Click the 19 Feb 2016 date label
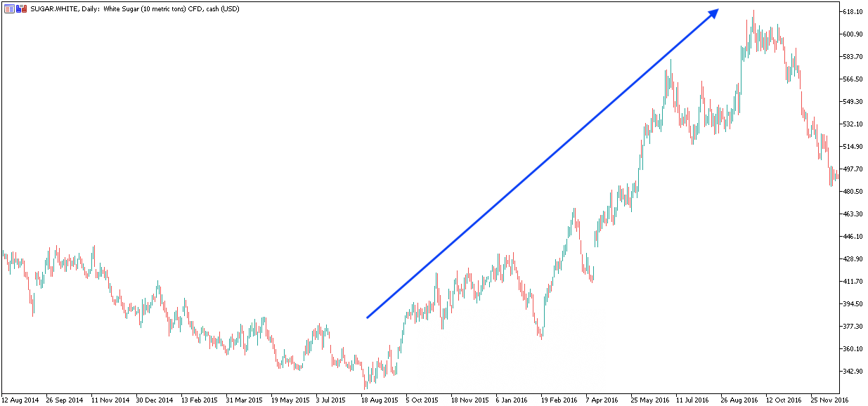 coord(559,400)
